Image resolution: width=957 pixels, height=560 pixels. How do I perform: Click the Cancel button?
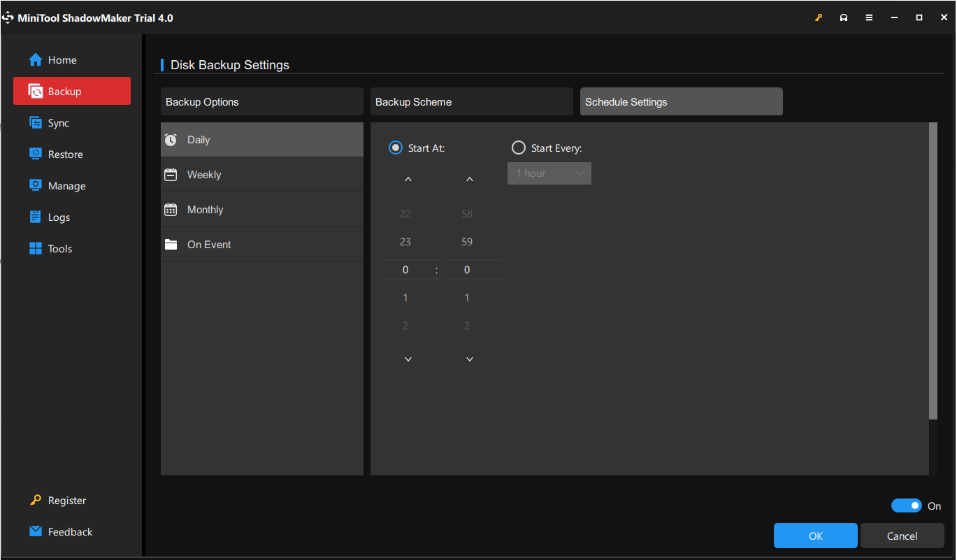902,536
